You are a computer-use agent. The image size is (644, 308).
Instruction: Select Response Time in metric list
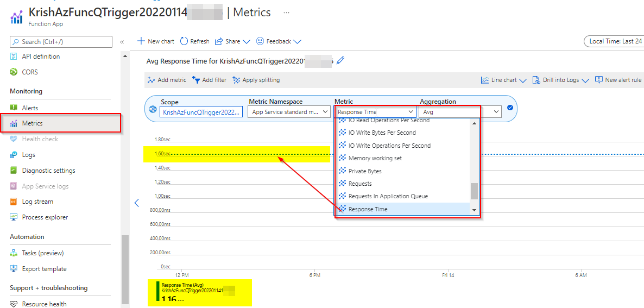402,209
